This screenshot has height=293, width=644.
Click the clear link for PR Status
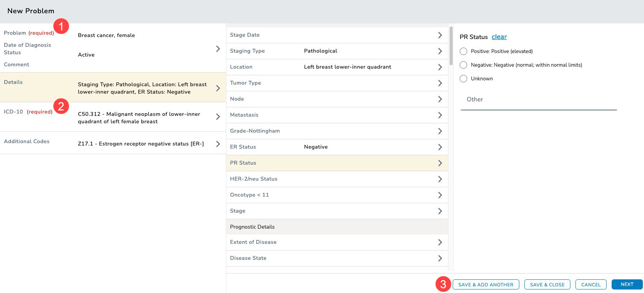click(x=499, y=37)
